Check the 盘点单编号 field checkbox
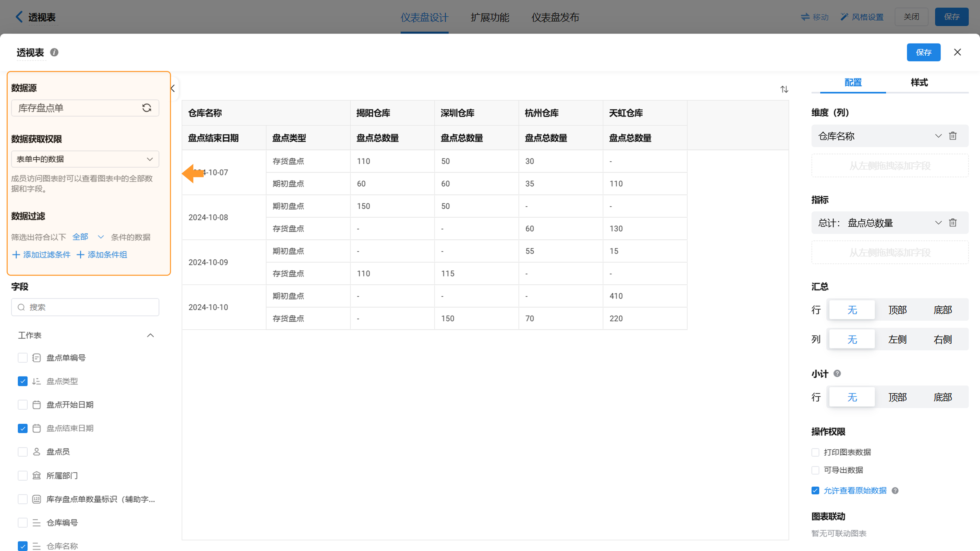Viewport: 980px width, 551px height. [23, 358]
